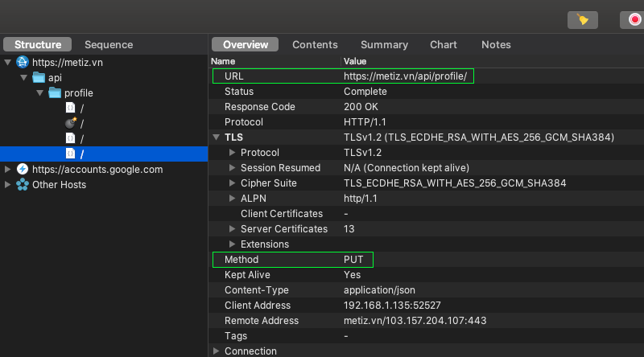This screenshot has height=357, width=644.
Task: Select the Response Code 200 OK value
Action: click(361, 107)
